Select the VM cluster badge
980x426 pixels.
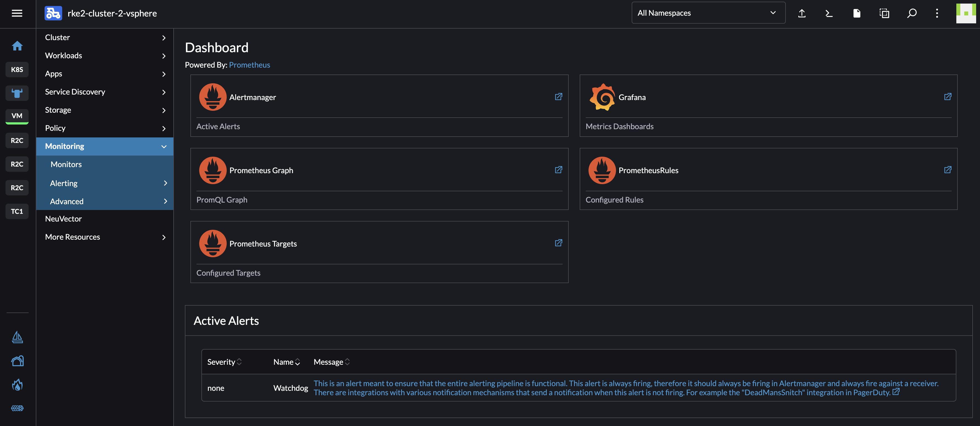tap(17, 116)
